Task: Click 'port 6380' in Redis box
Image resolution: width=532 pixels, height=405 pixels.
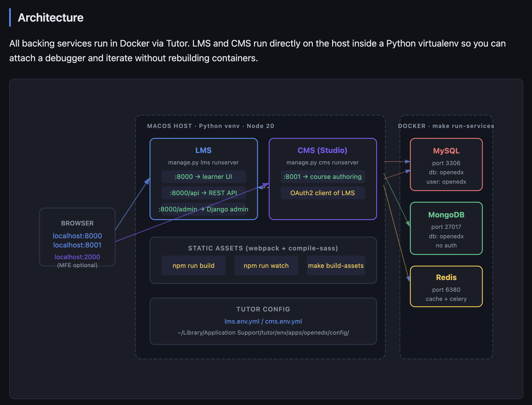Action: [446, 290]
